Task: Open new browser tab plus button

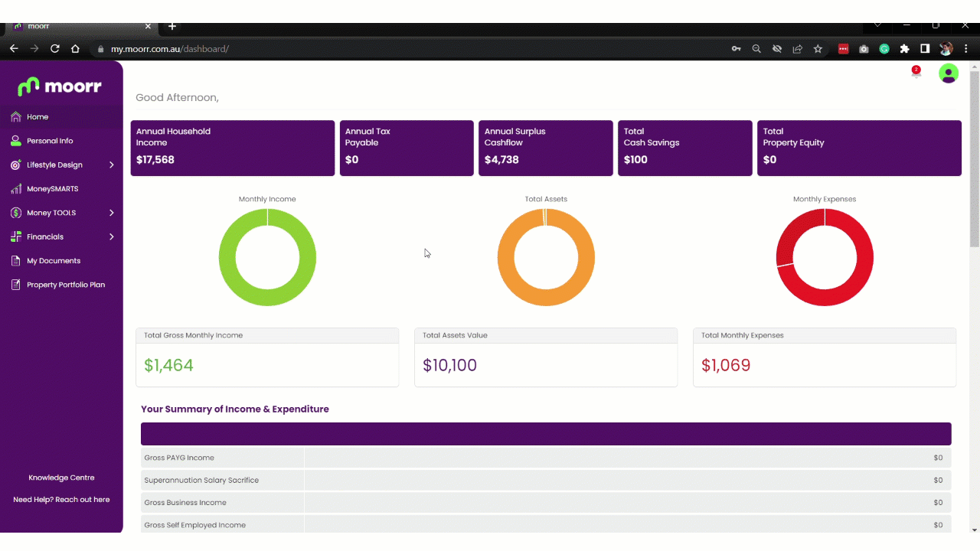Action: [172, 27]
